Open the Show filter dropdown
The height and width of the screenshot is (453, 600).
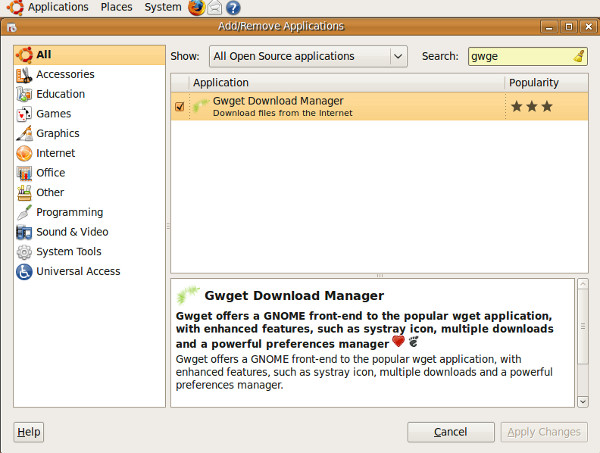(308, 56)
